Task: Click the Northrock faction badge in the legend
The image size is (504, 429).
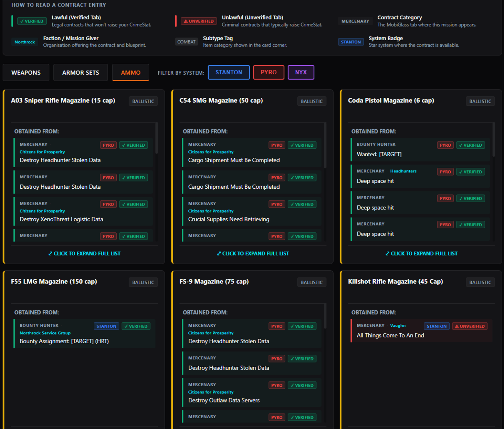Action: (24, 42)
